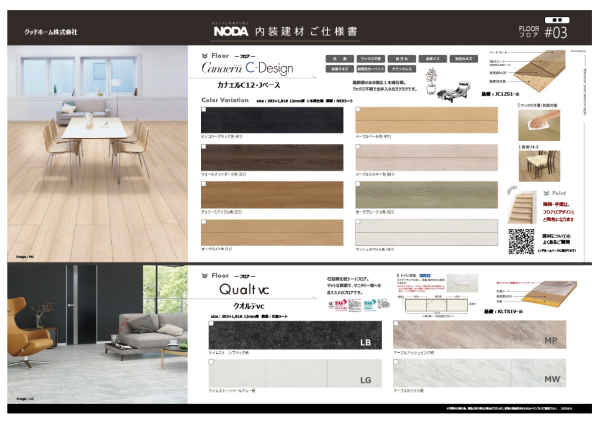Select the LG pale gray limestone swatch

click(x=295, y=373)
